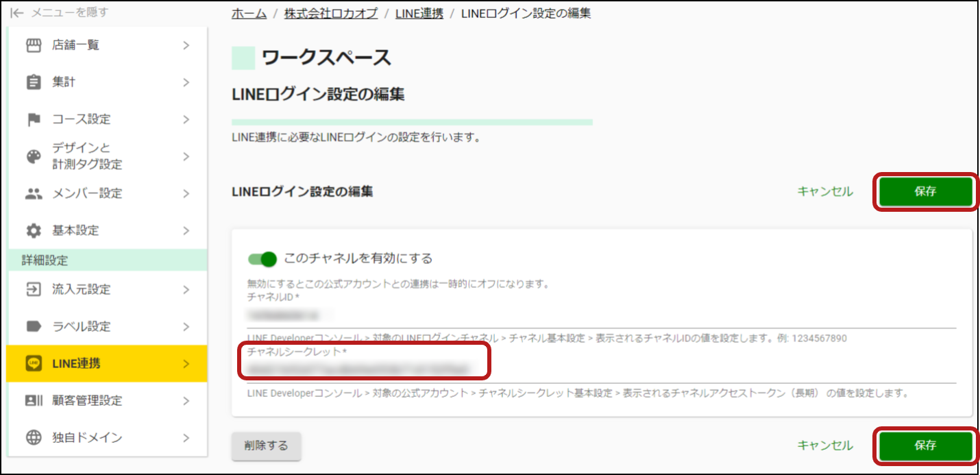Click メニューを隠す text
Screen dimensions: 980x475
click(x=69, y=12)
